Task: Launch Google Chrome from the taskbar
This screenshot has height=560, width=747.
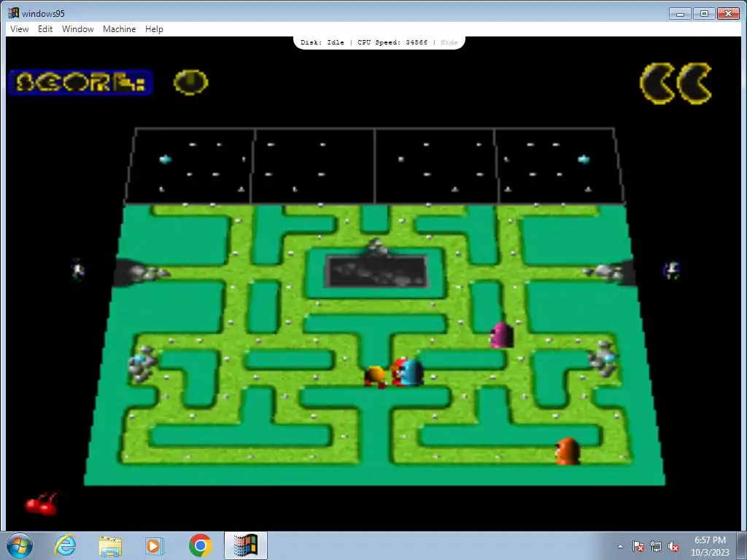Action: click(x=200, y=545)
